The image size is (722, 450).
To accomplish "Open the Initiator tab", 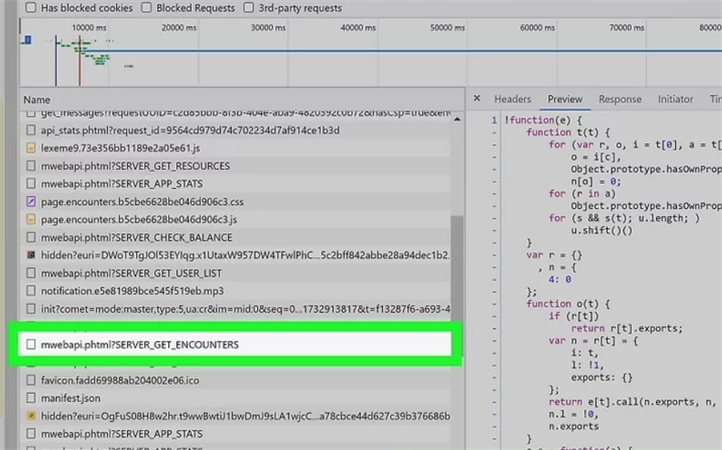I will (x=675, y=100).
